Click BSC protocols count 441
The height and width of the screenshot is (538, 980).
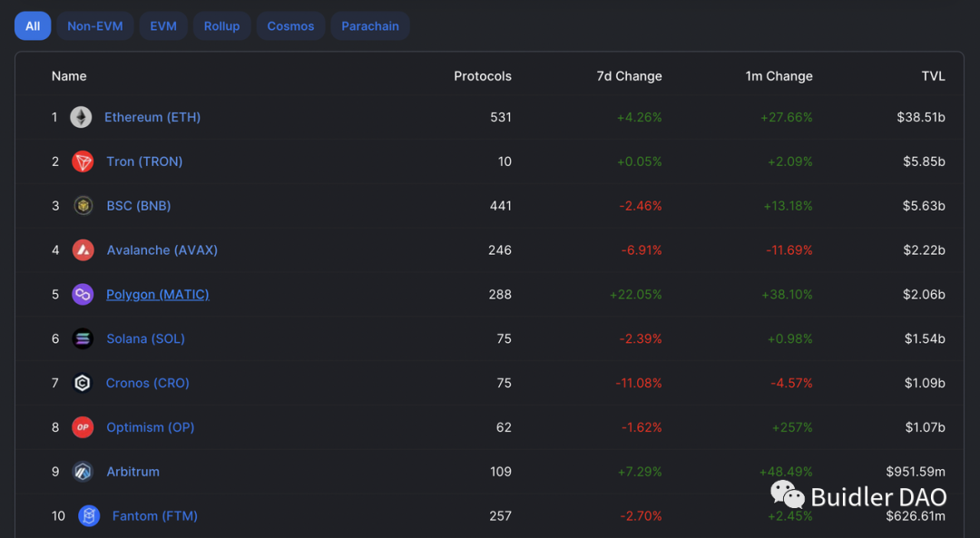(501, 206)
